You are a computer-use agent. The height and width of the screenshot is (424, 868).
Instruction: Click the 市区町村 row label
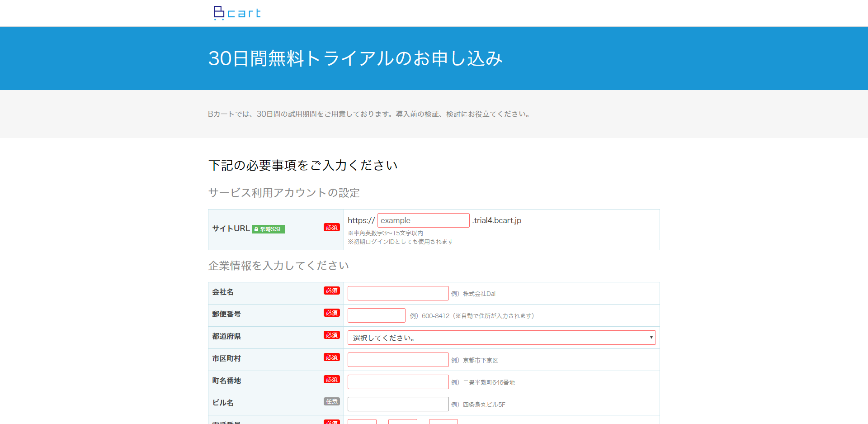[226, 358]
